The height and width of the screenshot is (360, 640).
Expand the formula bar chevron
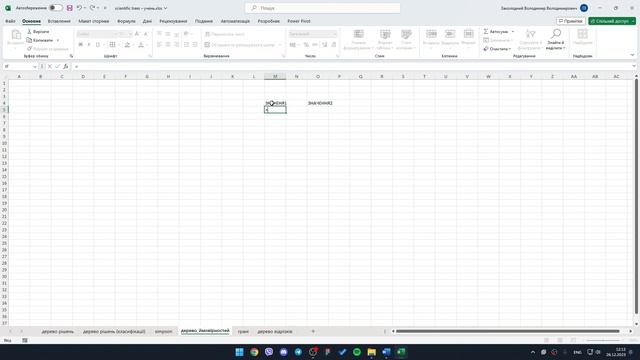[634, 66]
